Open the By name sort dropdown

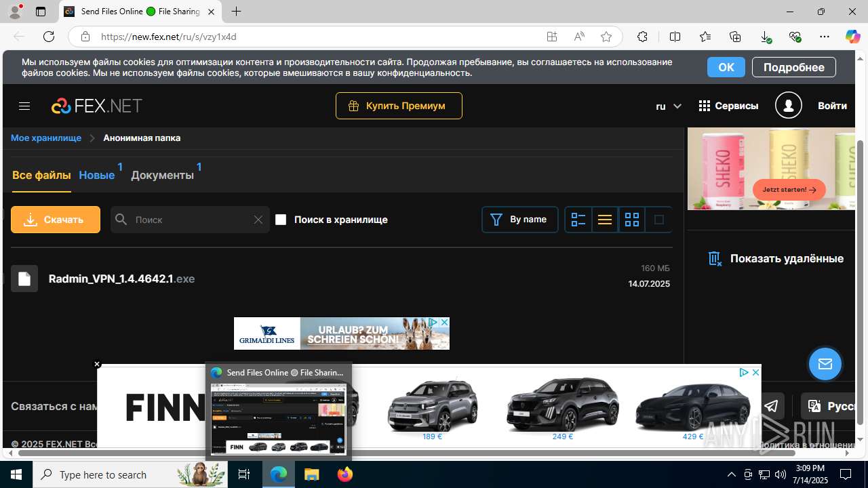click(520, 220)
